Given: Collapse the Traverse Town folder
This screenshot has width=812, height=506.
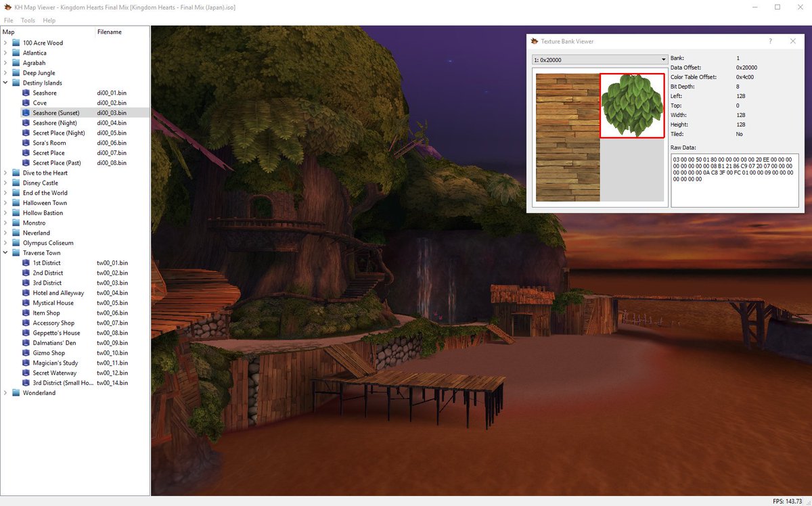Looking at the screenshot, I should [x=6, y=252].
